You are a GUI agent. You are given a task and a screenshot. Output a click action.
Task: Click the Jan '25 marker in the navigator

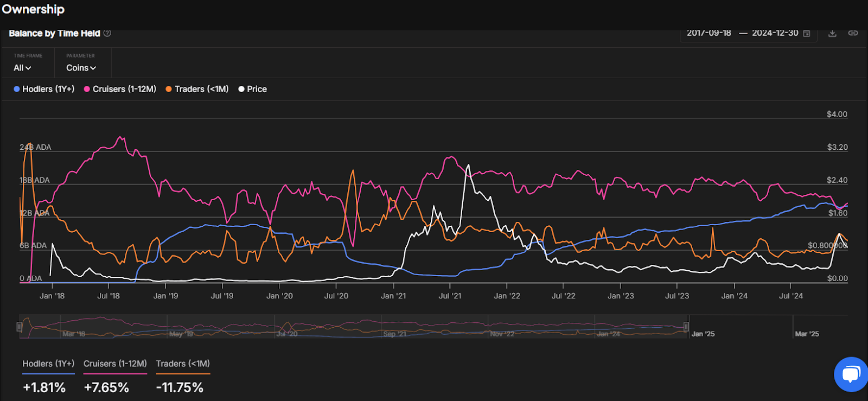[x=703, y=334]
